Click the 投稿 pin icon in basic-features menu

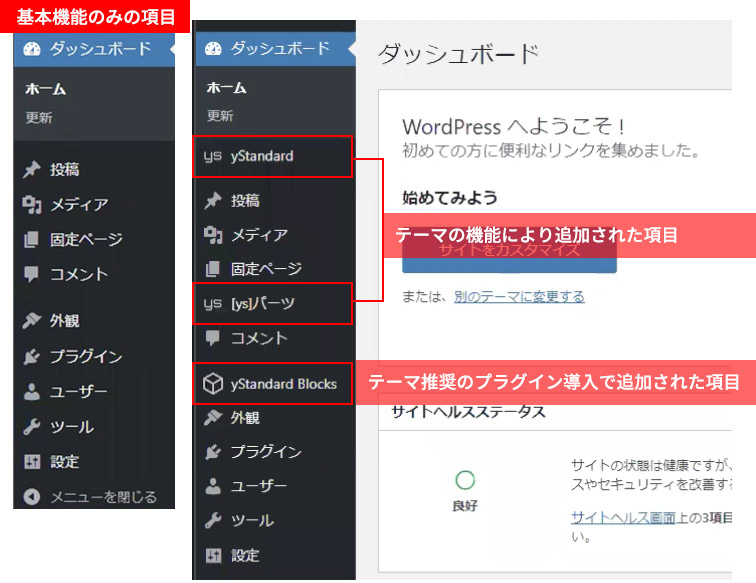[x=32, y=169]
